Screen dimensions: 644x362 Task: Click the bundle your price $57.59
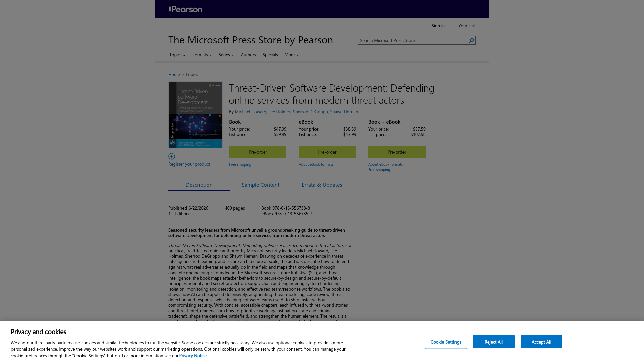coord(419,129)
